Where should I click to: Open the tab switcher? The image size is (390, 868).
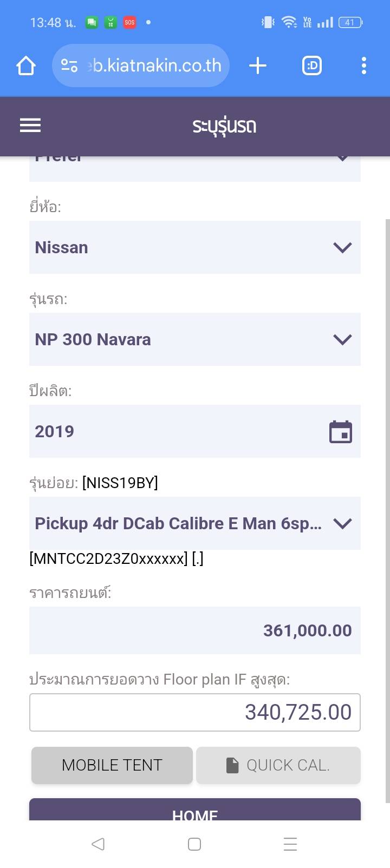click(x=311, y=66)
